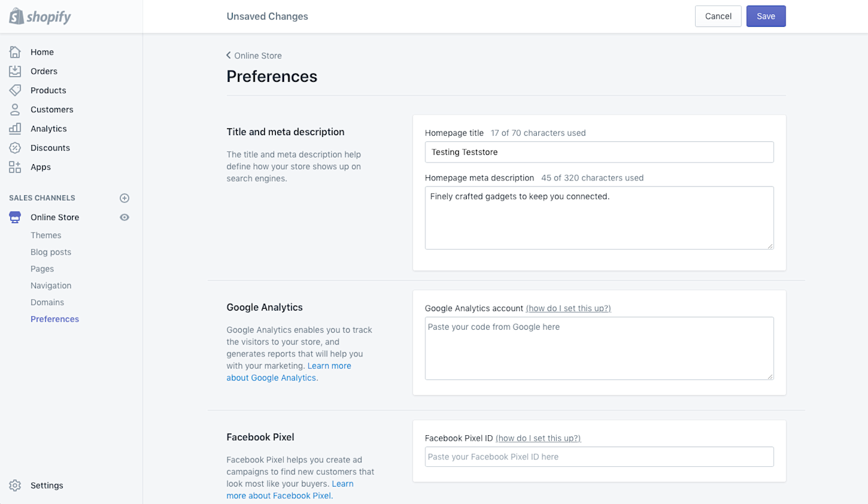Click the Settings gear icon

coord(15,485)
